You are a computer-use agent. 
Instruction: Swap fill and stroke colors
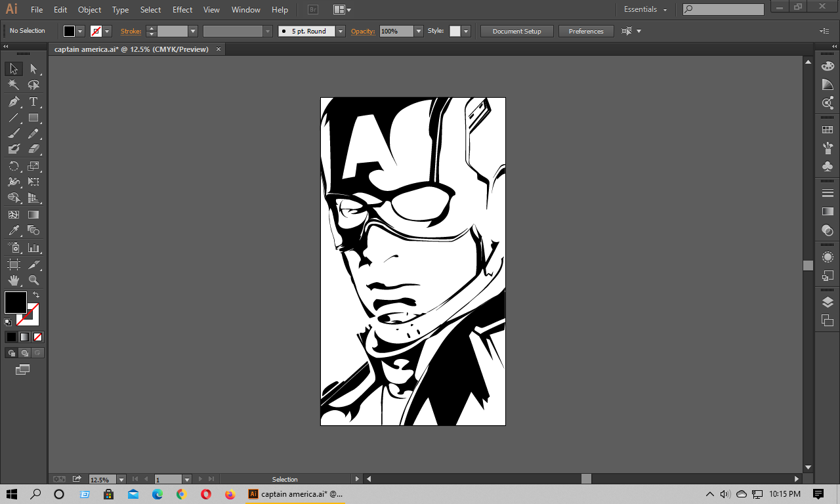36,295
